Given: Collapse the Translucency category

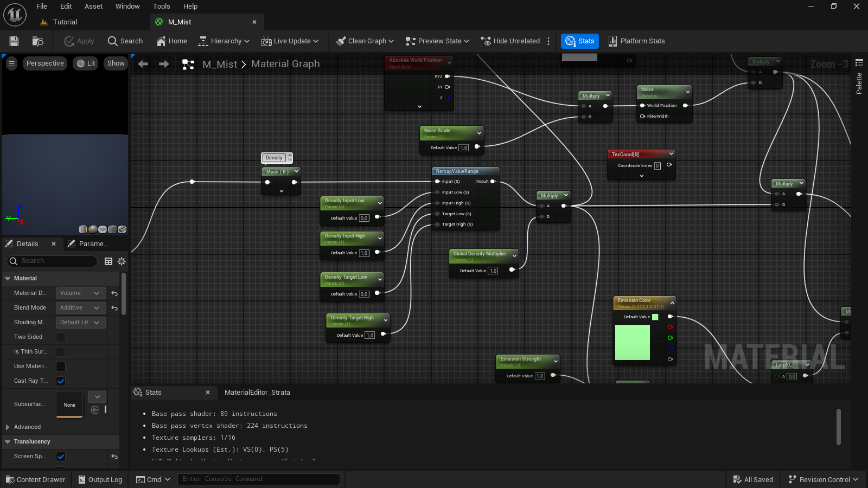Looking at the screenshot, I should (x=8, y=442).
